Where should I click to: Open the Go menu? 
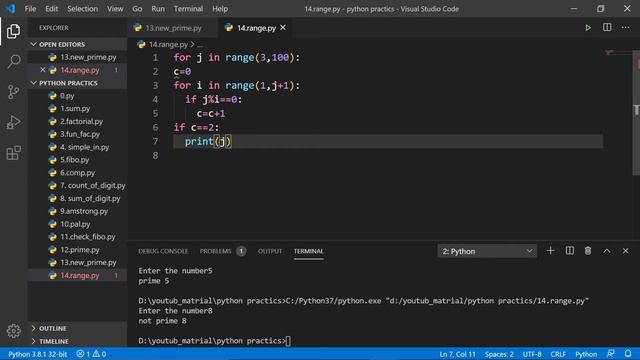pyautogui.click(x=137, y=9)
